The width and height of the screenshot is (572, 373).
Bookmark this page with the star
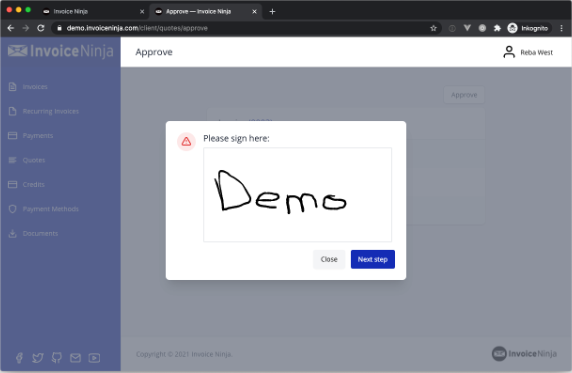click(433, 28)
